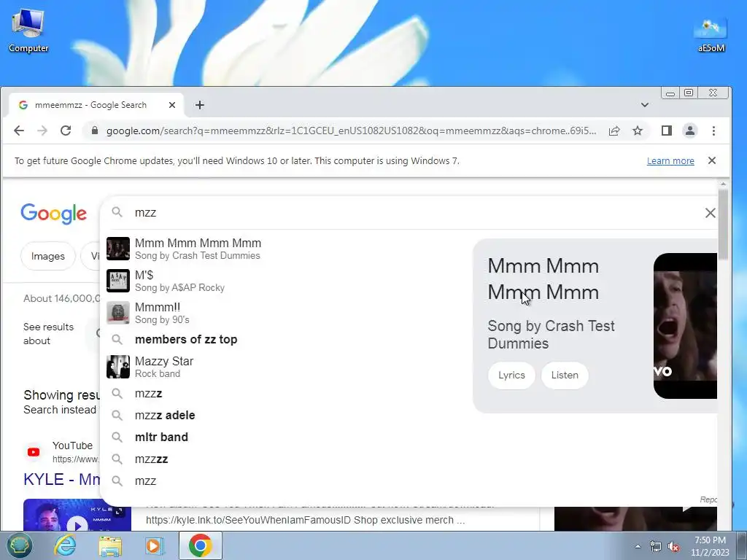This screenshot has height=560, width=747.
Task: Play KYLE video thumbnail
Action: [77, 516]
